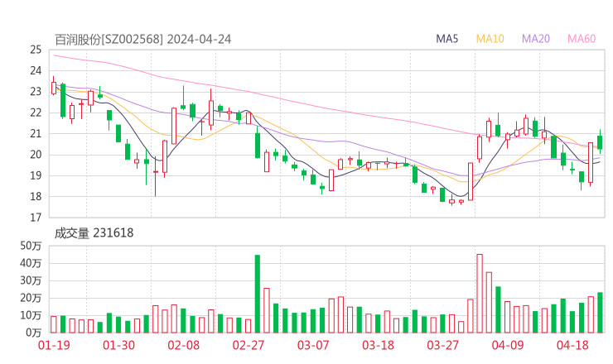Click the 01-30 date axis label

[x=118, y=345]
